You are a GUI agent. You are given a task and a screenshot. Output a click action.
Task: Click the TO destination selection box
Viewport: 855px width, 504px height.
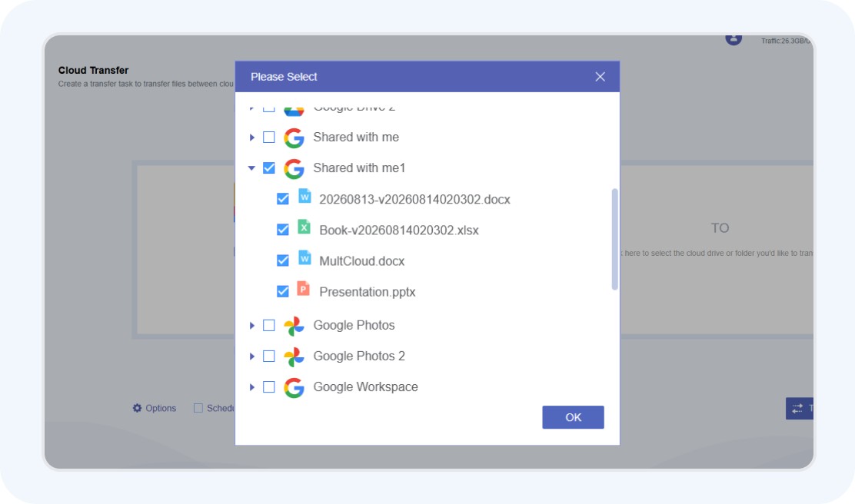(x=717, y=250)
